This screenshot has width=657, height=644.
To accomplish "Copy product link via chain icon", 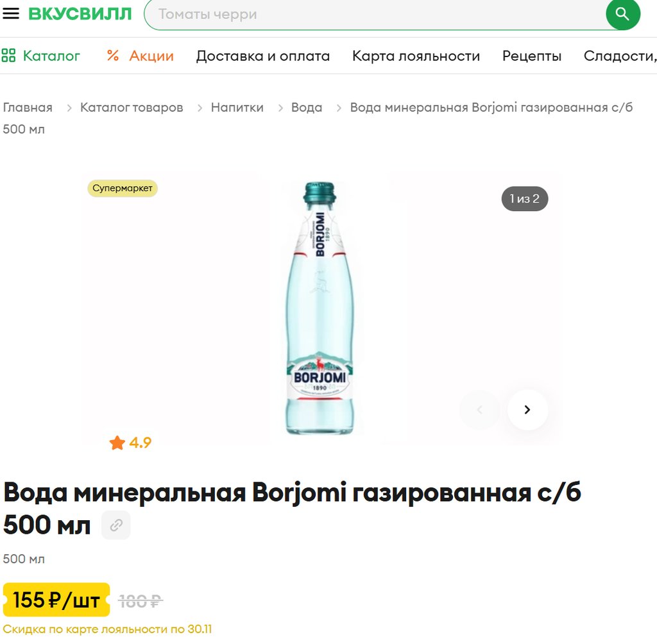I will coord(116,525).
